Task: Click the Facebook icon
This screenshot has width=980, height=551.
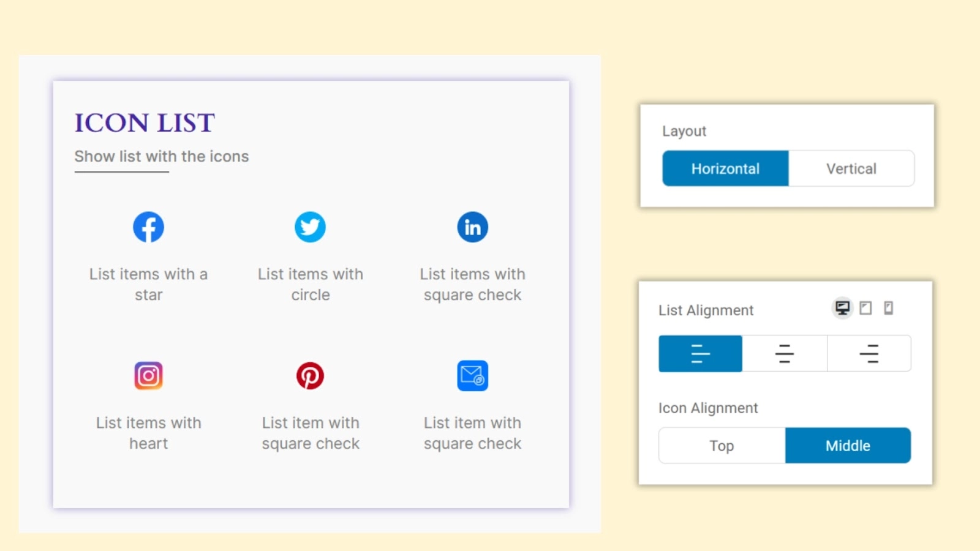Action: (x=148, y=227)
